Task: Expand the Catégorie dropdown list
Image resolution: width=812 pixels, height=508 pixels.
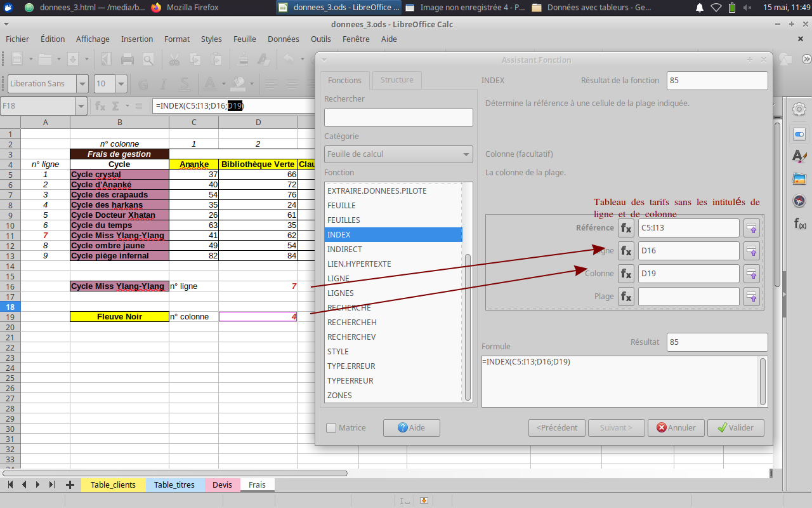Action: click(466, 154)
